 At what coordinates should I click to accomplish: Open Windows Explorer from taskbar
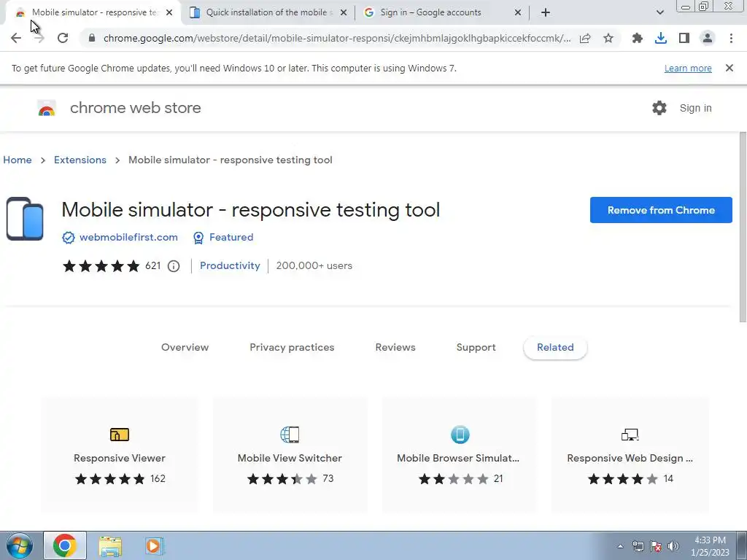[x=110, y=546]
